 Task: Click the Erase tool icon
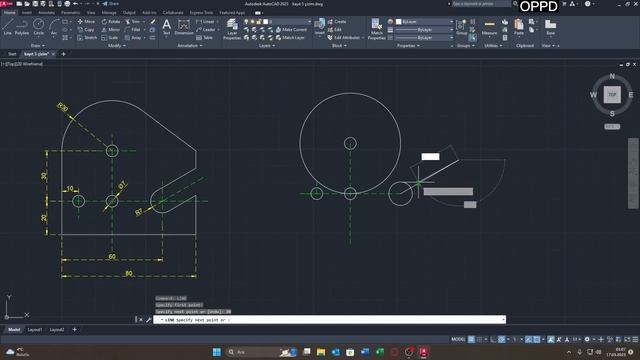click(x=153, y=22)
